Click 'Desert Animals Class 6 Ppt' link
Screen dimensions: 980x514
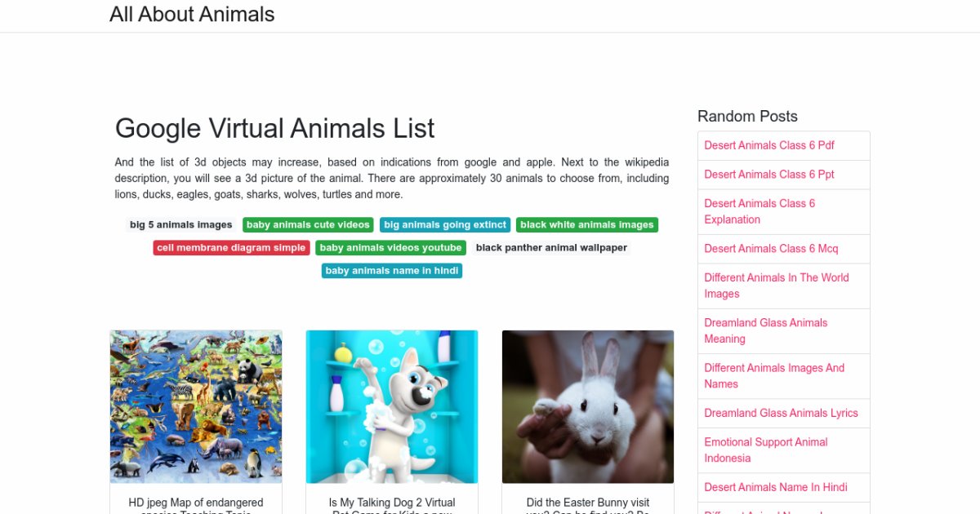[769, 175]
